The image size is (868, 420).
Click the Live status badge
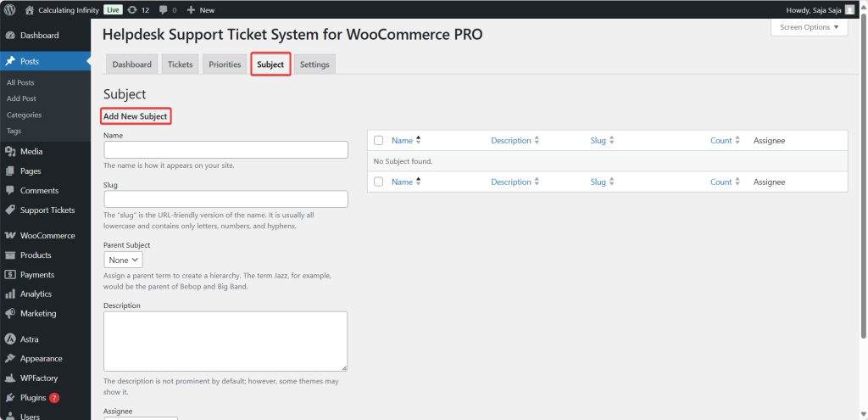click(113, 10)
